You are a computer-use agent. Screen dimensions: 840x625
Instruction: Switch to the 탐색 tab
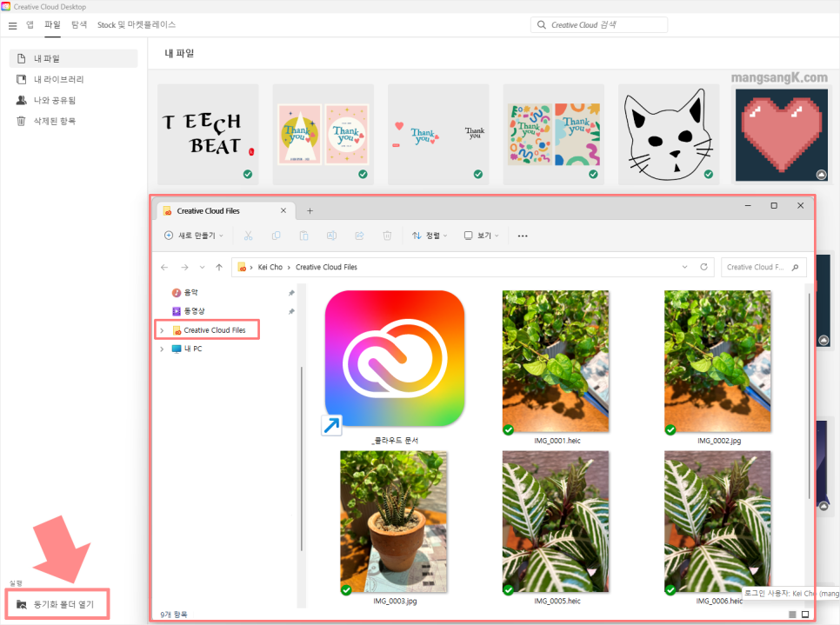tap(79, 24)
